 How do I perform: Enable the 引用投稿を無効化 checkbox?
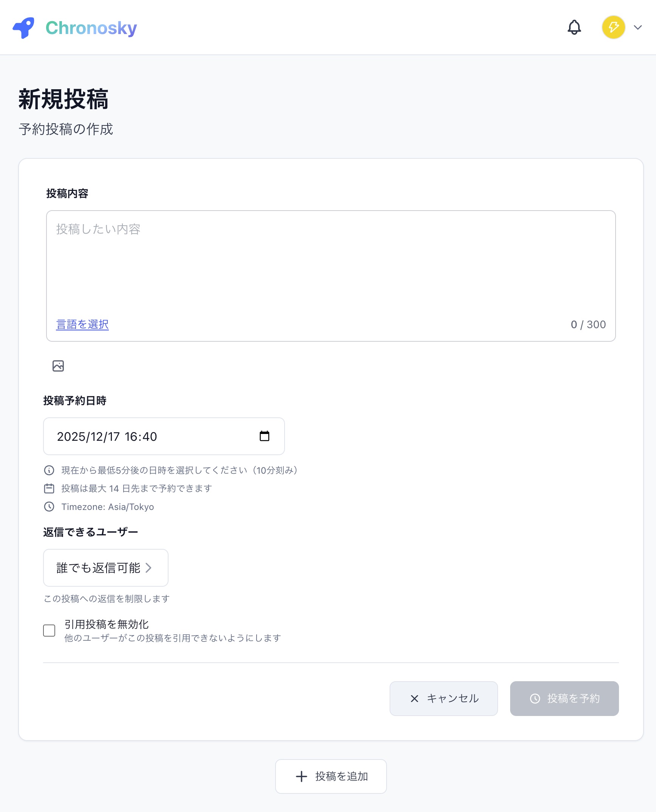(49, 631)
